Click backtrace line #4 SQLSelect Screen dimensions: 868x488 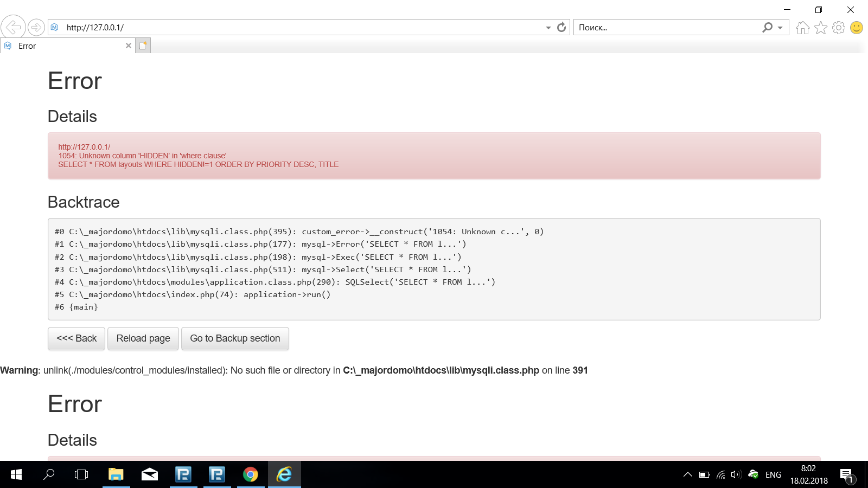(x=275, y=282)
